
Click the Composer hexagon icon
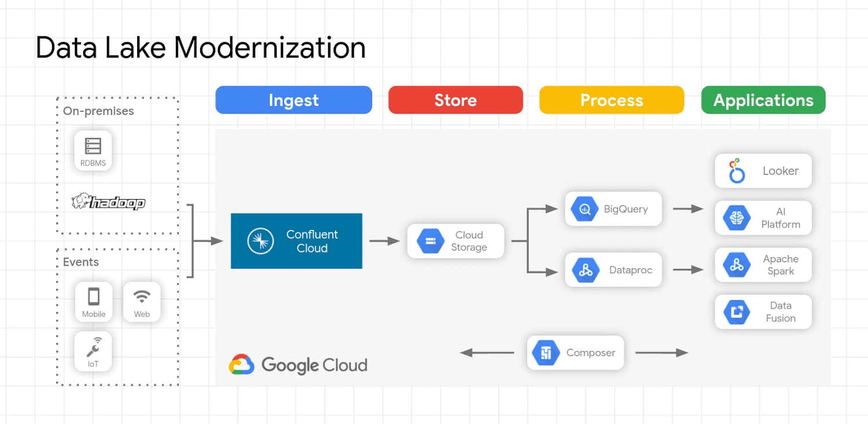tap(546, 353)
